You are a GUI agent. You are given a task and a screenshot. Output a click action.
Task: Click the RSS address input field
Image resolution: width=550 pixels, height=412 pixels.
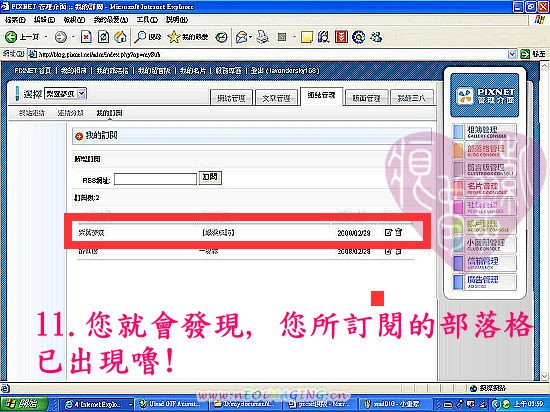pyautogui.click(x=155, y=179)
